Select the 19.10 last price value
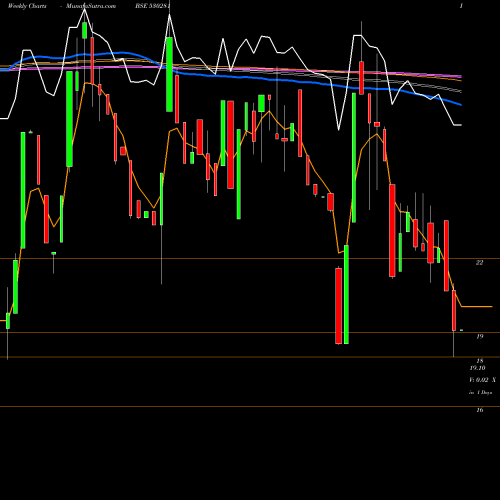 click(477, 368)
